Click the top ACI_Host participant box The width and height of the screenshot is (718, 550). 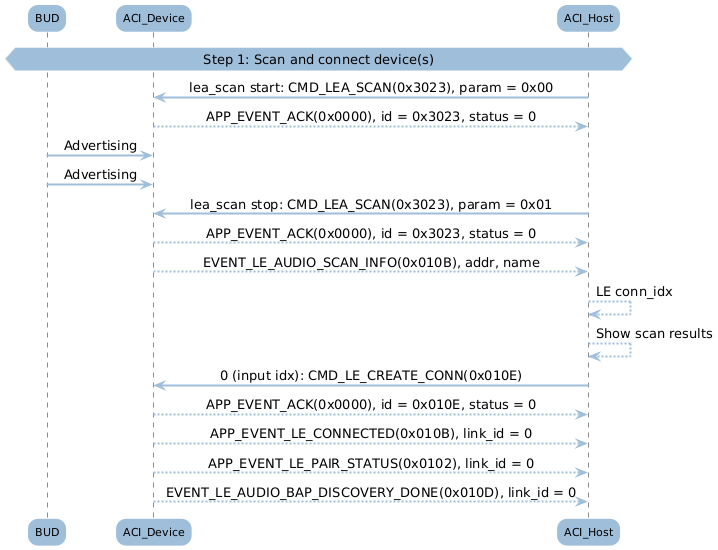click(588, 18)
